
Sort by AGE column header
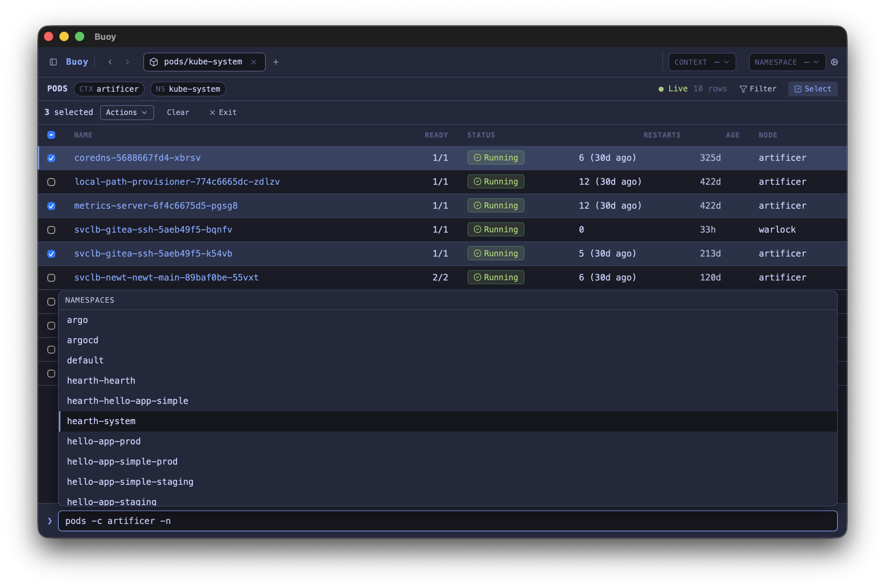732,135
